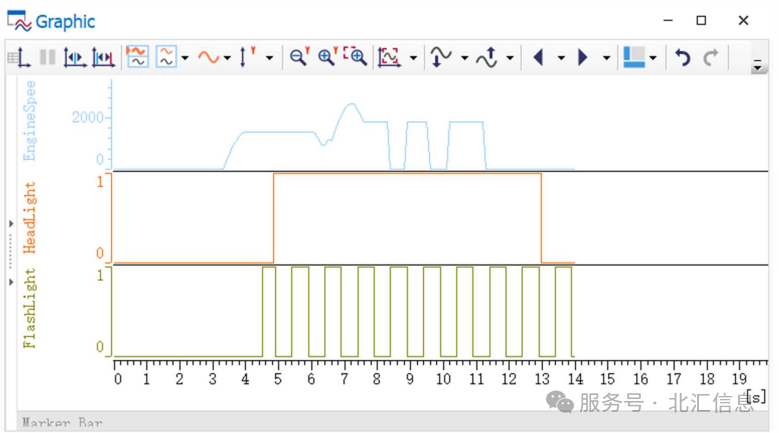Open the signal layout dropdown arrow
This screenshot has height=433, width=779.
(x=185, y=58)
